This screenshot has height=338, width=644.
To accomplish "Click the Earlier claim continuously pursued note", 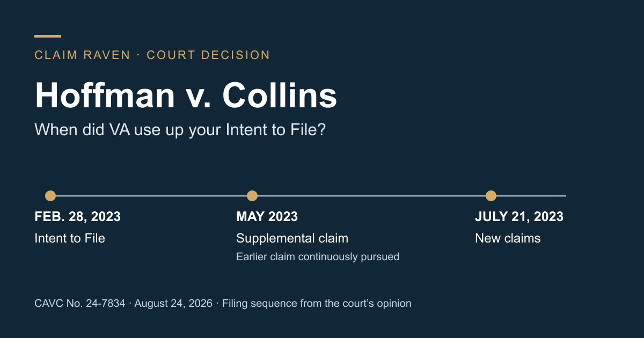I will coord(318,256).
